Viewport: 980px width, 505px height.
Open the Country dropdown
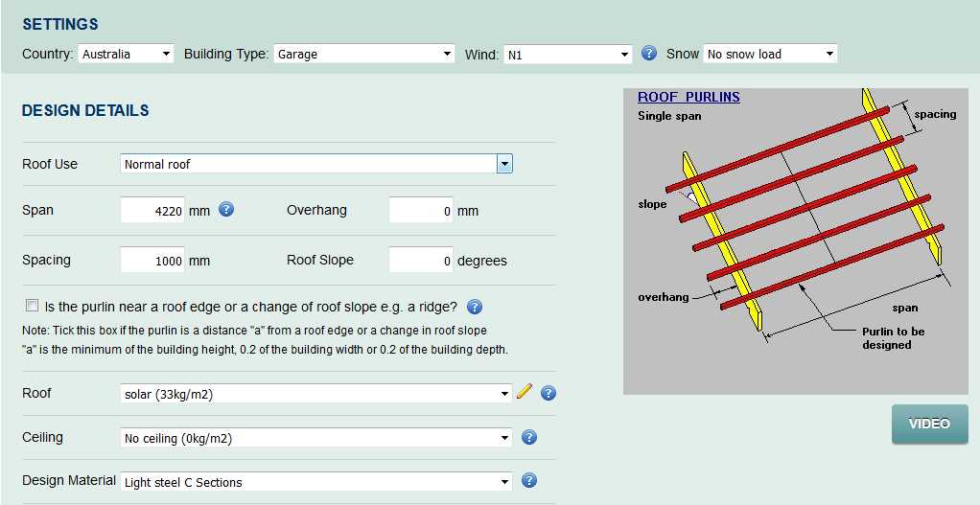pos(126,55)
